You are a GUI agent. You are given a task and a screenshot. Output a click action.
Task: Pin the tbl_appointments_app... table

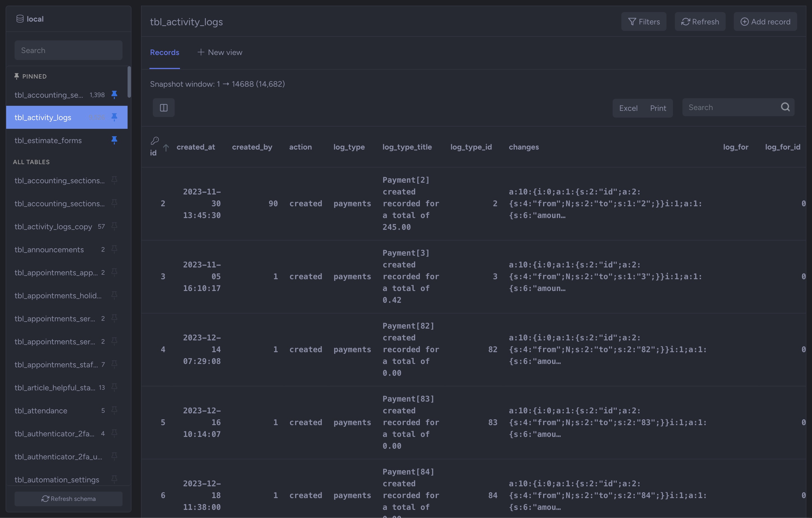point(114,272)
